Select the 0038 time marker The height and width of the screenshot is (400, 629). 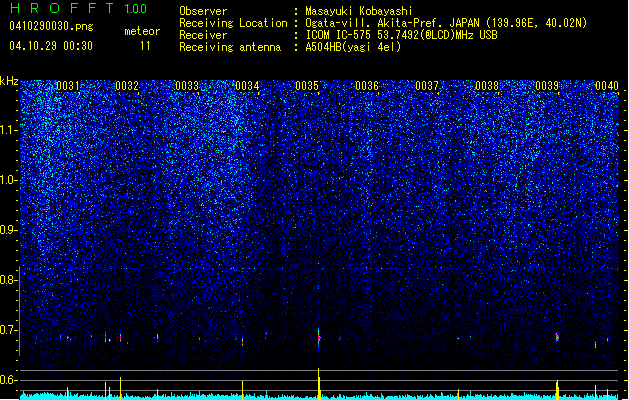click(487, 86)
